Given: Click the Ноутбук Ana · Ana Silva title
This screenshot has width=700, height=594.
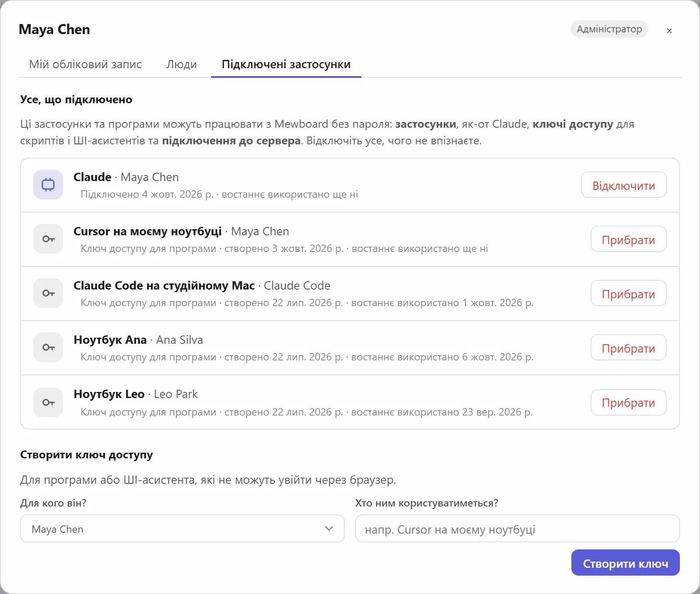Looking at the screenshot, I should 138,340.
